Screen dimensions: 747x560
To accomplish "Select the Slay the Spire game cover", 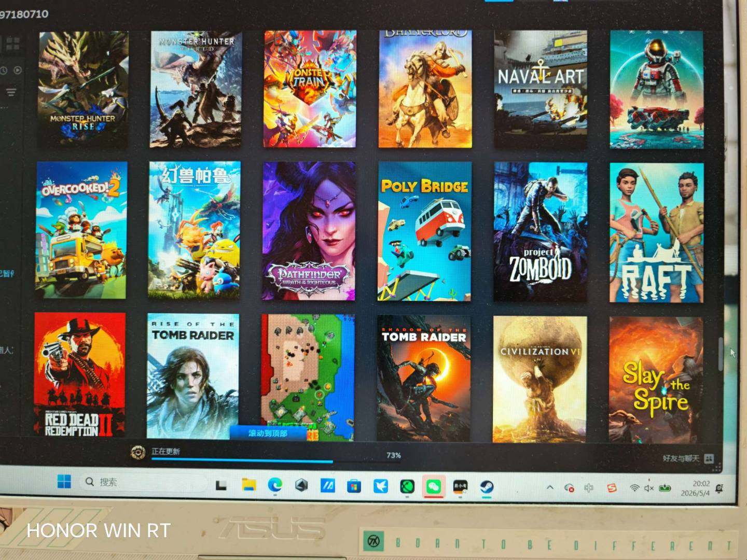I will coord(656,381).
